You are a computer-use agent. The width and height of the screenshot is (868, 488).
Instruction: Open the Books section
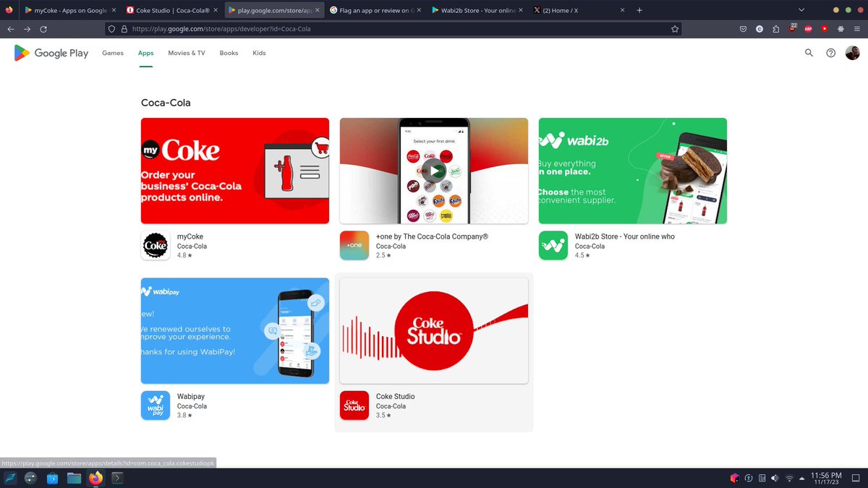(x=229, y=53)
